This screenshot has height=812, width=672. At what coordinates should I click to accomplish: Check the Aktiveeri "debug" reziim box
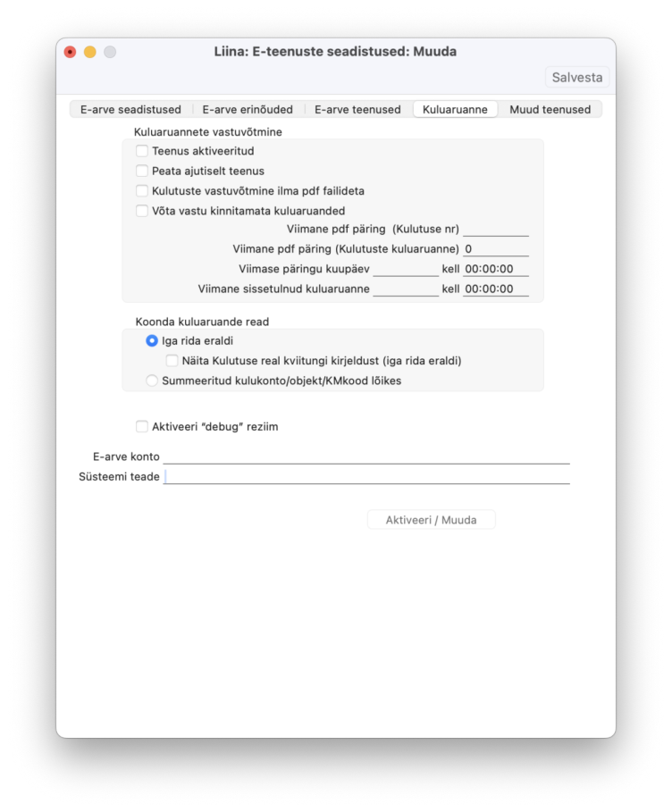(141, 427)
